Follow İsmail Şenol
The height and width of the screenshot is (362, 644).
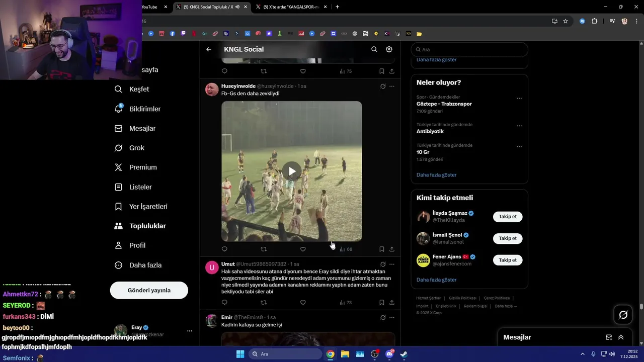pyautogui.click(x=508, y=238)
